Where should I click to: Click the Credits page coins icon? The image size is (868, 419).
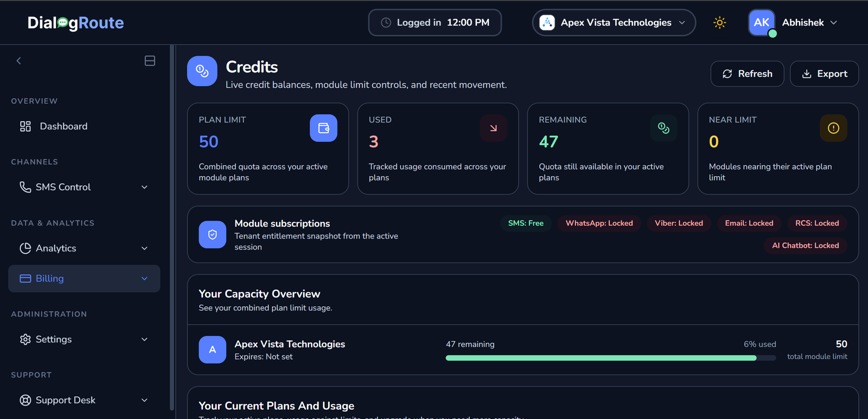202,71
